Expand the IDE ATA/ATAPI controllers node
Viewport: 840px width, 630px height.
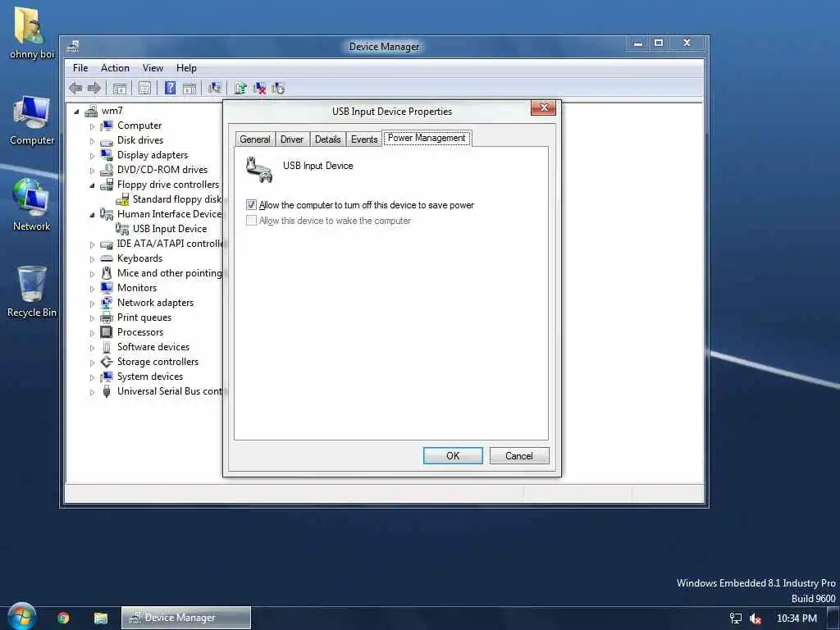92,244
